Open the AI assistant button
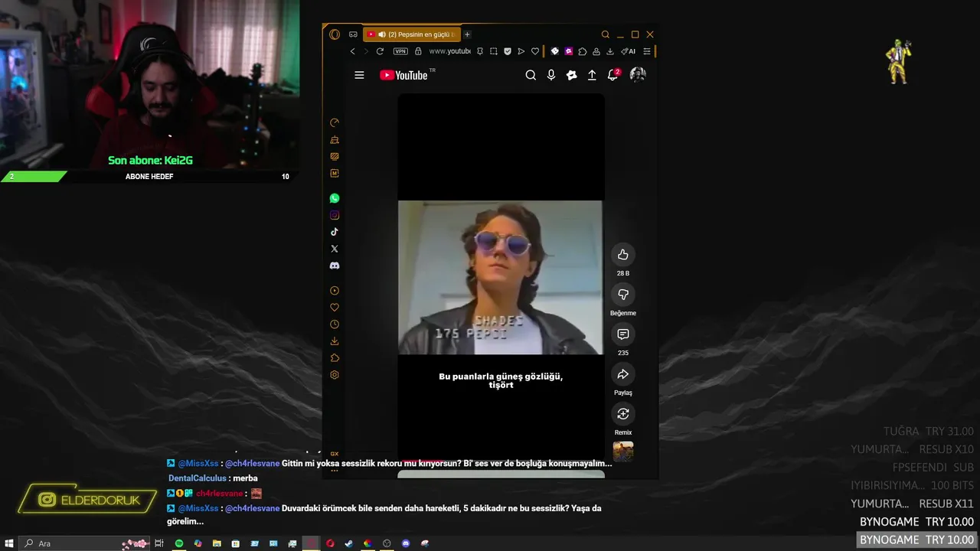Viewport: 980px width, 551px height. pos(629,51)
